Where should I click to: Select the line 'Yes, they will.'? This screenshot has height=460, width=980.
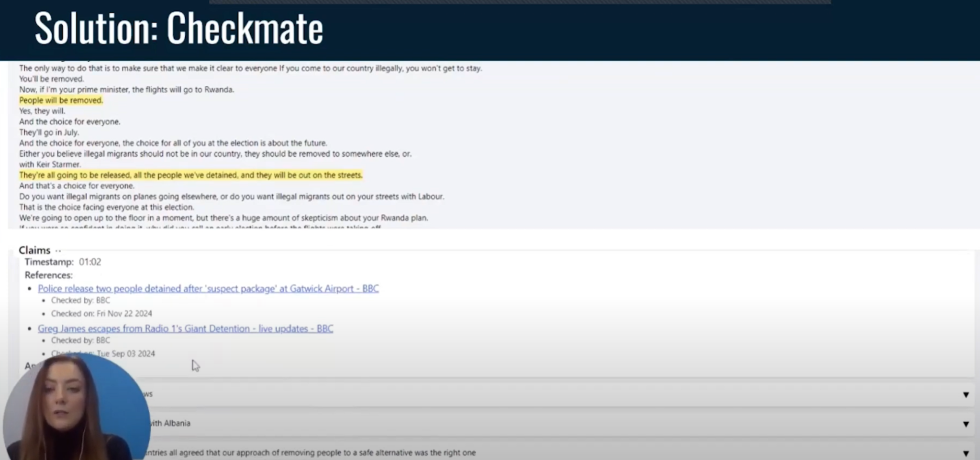pyautogui.click(x=42, y=111)
